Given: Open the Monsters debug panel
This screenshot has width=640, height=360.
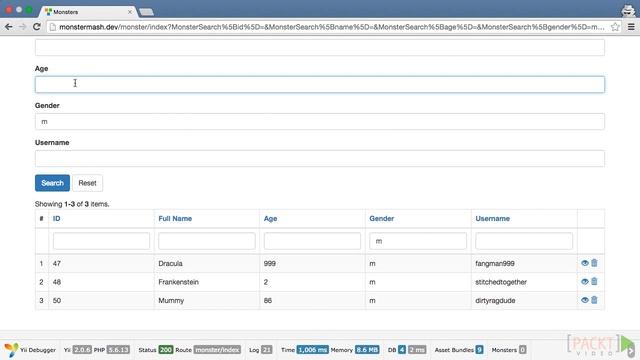Looking at the screenshot, I should pos(509,350).
